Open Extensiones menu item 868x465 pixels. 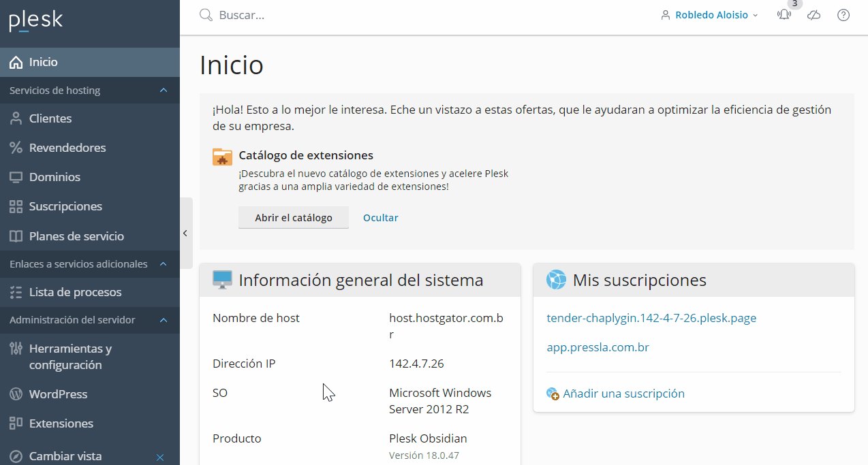tap(90, 423)
